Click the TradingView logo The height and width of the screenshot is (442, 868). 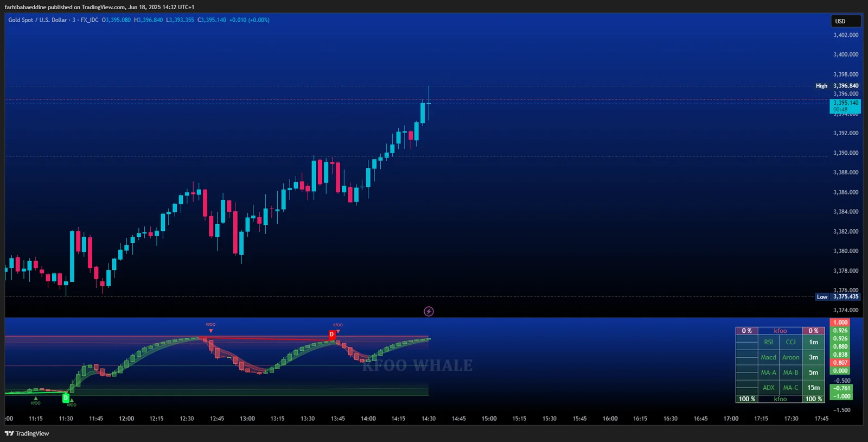coord(27,433)
